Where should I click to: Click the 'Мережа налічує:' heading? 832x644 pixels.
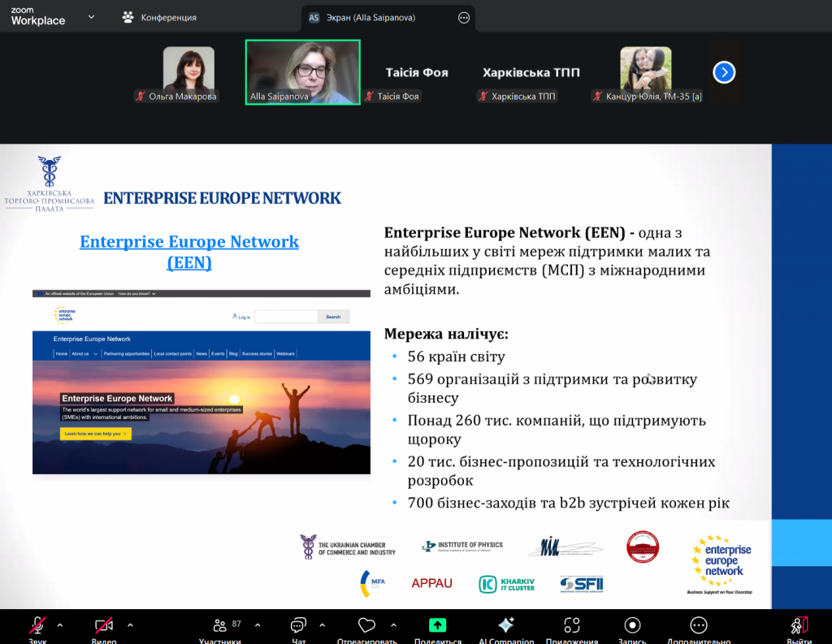446,334
